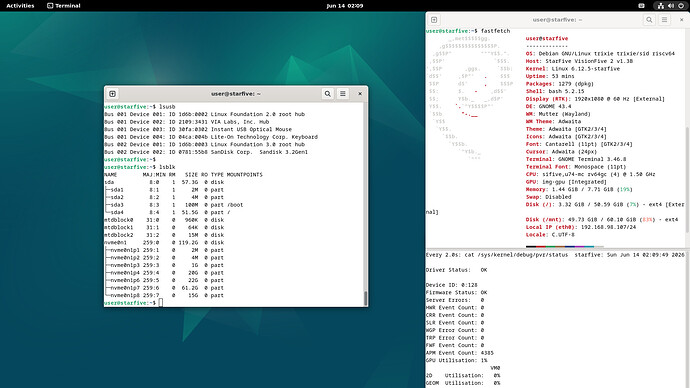Screen dimensions: 690x388
Task: Click the nvme0n1p3 1G partition row
Action: (x=164, y=265)
